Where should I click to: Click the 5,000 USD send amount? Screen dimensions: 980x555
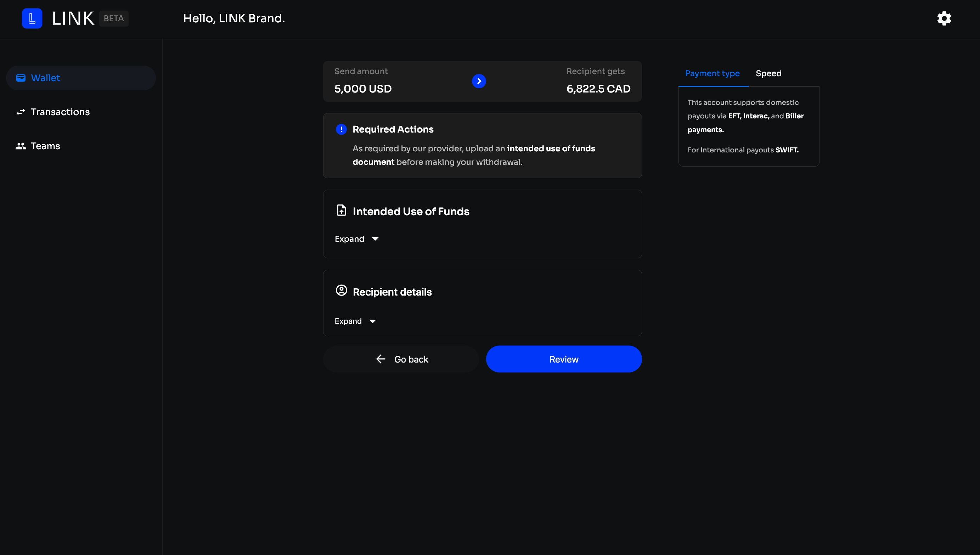(x=363, y=89)
